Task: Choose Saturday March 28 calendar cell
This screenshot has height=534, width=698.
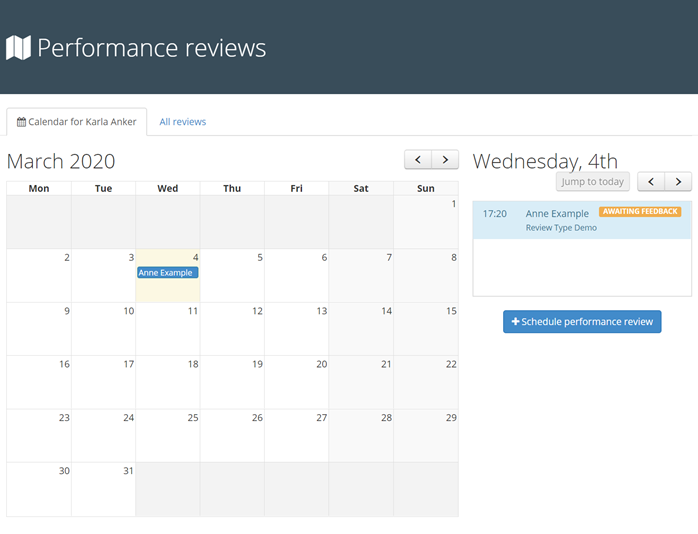Action: point(361,436)
